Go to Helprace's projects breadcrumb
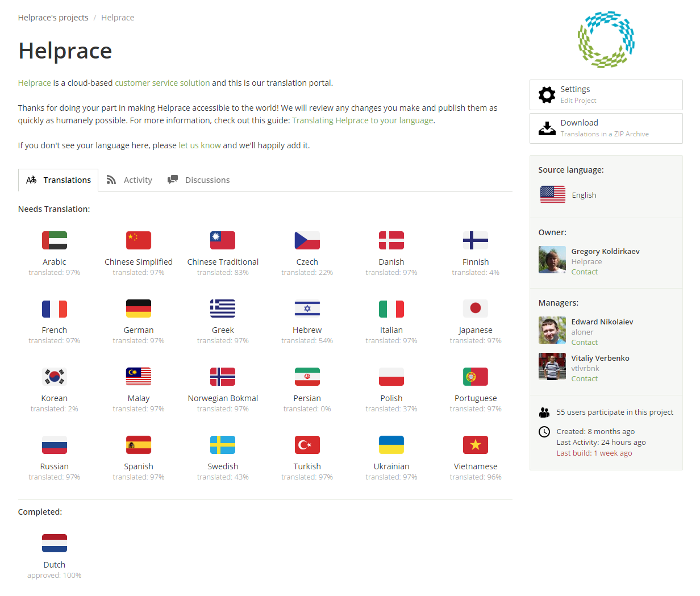 point(53,18)
